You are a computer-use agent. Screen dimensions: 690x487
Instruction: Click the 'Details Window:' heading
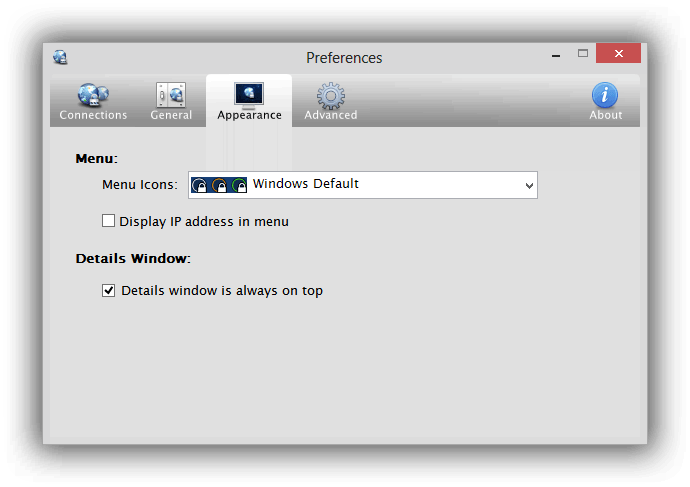(x=133, y=258)
